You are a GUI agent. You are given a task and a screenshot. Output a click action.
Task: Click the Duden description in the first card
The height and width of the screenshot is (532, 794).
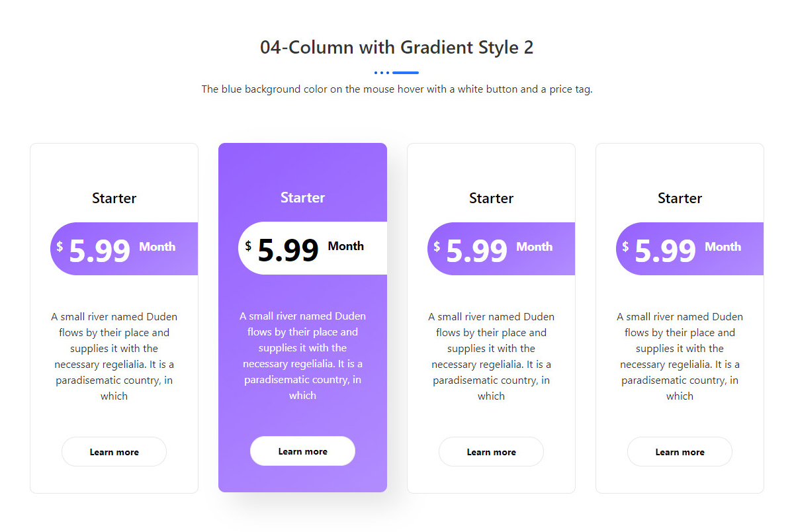114,356
